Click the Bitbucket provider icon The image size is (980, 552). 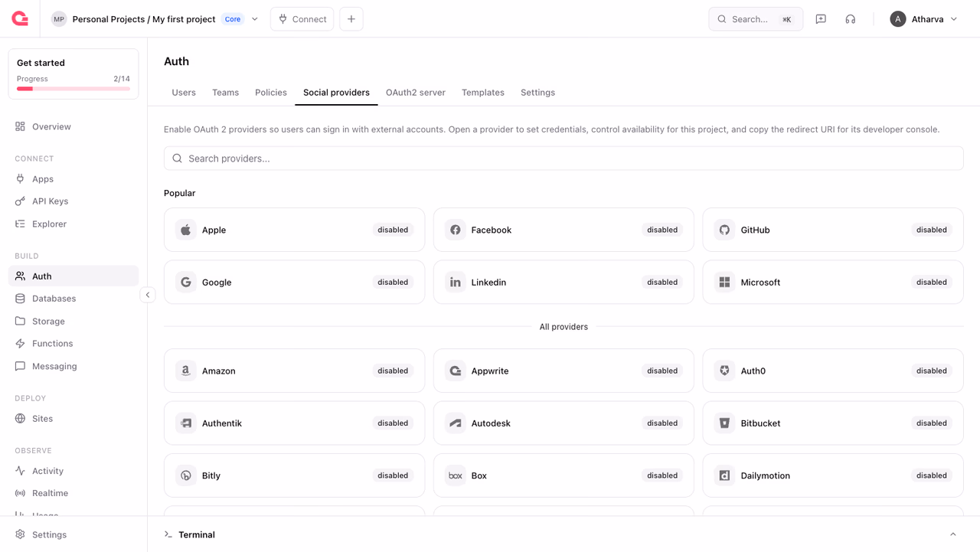724,423
